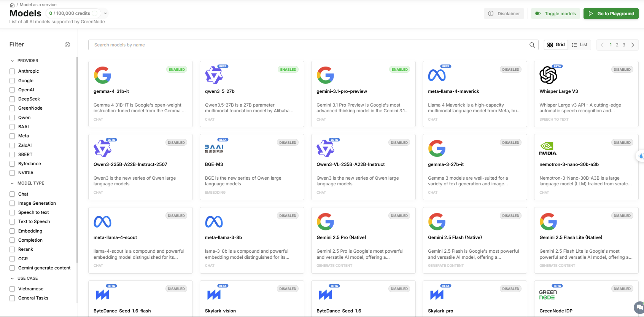
Task: Click the Search models by name field
Action: point(313,45)
